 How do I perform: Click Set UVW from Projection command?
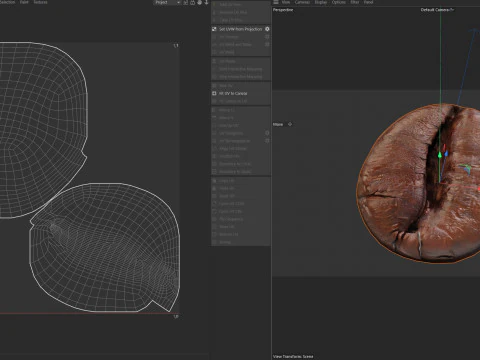click(x=240, y=29)
